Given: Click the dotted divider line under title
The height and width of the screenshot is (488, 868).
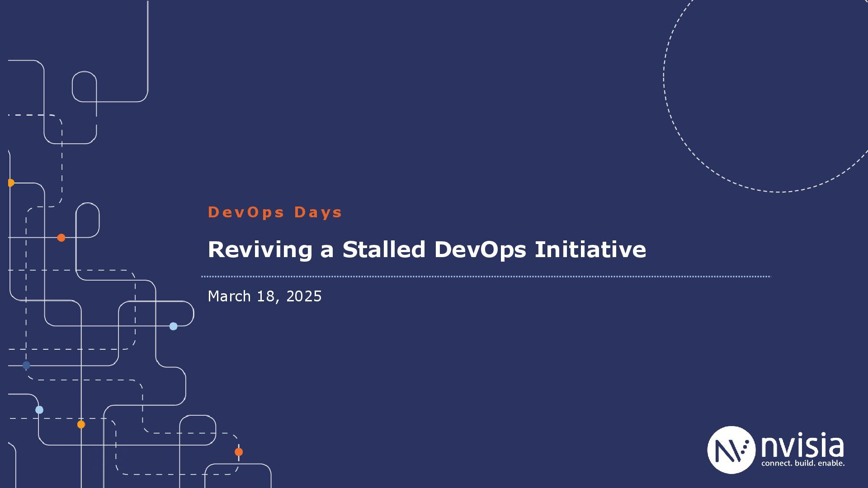Looking at the screenshot, I should pos(486,277).
